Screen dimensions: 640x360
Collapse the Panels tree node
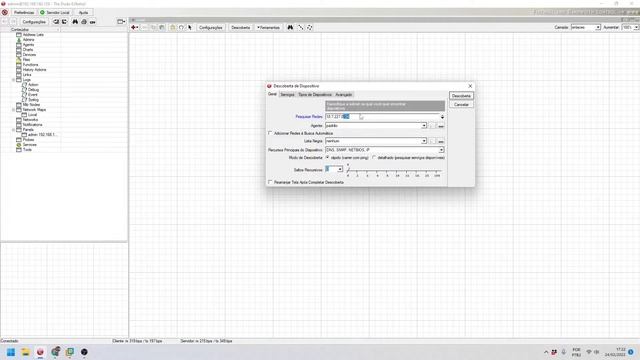[13, 130]
